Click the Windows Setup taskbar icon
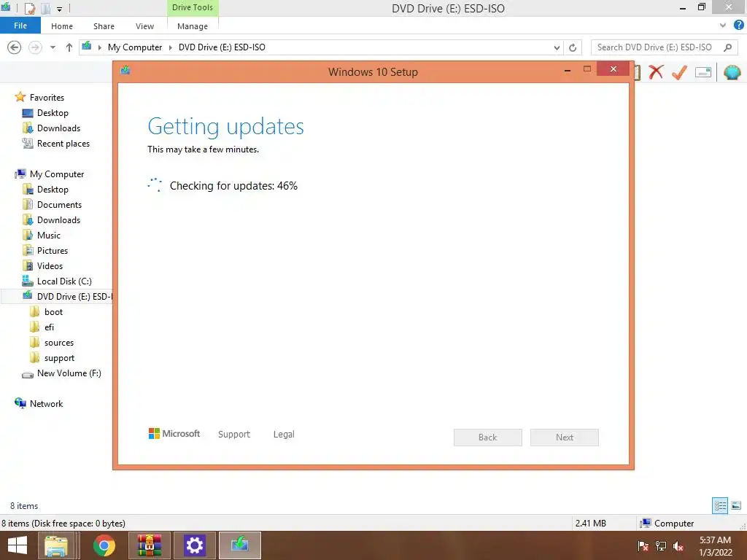 [239, 545]
